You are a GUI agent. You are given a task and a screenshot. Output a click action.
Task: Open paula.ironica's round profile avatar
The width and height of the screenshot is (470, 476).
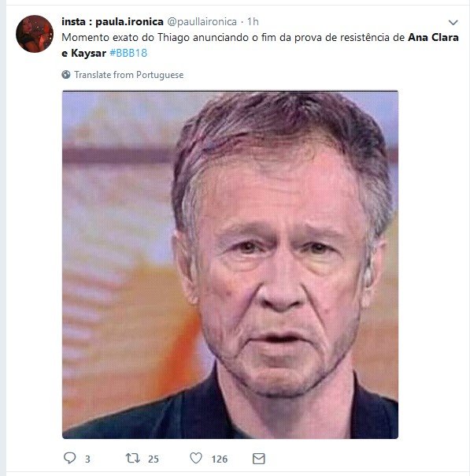coord(35,34)
